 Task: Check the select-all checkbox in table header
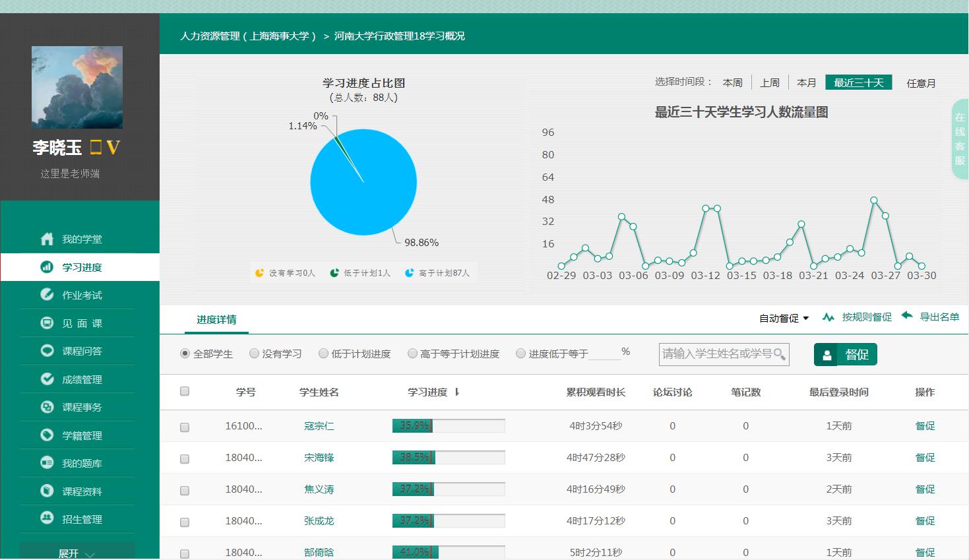point(185,391)
